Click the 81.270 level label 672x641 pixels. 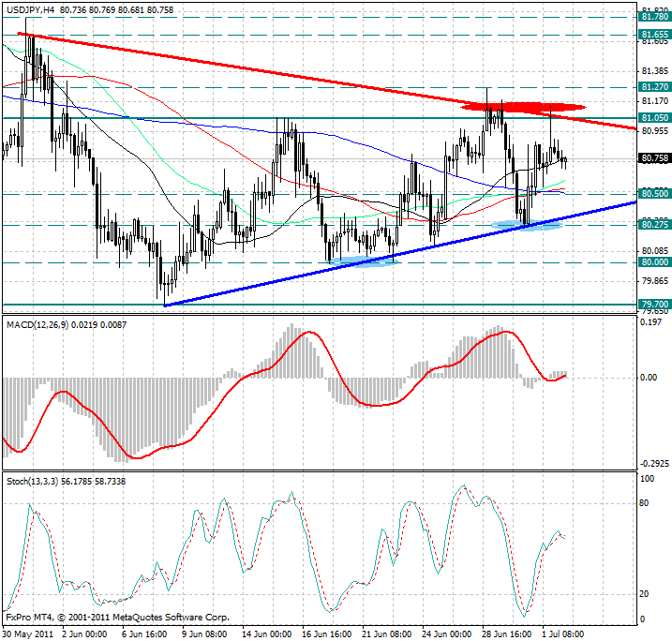click(x=654, y=87)
